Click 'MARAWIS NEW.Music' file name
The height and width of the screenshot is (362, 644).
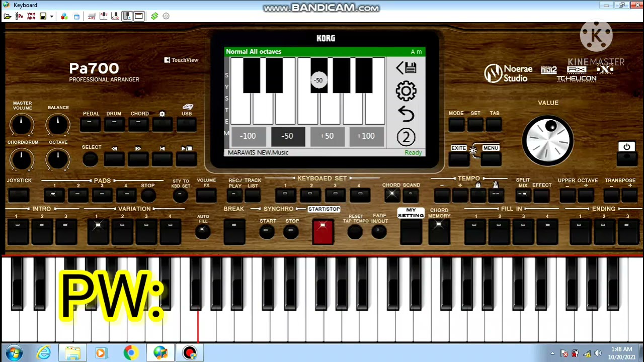click(258, 152)
